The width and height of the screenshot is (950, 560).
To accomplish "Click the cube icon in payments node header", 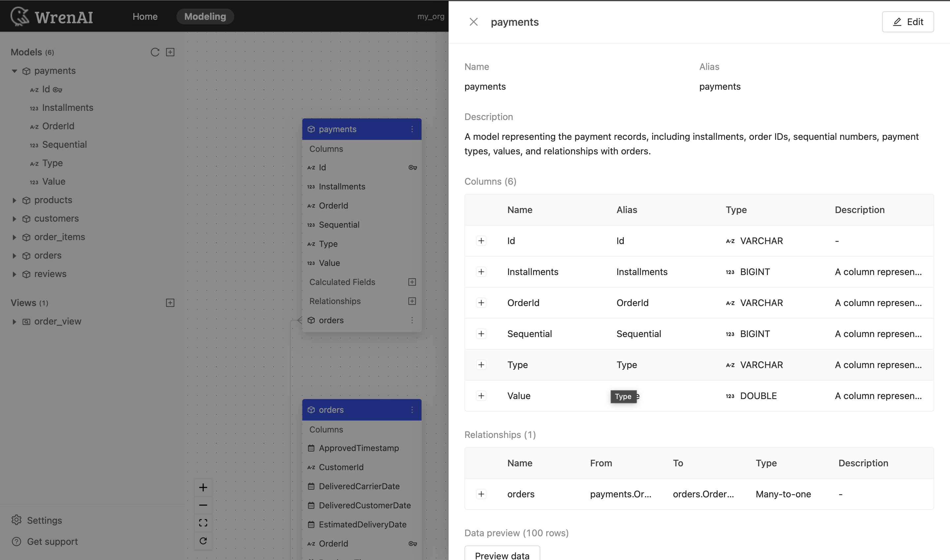I will (x=311, y=129).
